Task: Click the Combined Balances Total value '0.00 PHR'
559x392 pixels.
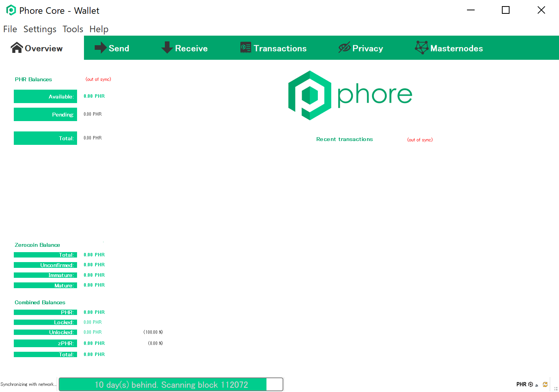Action: pyautogui.click(x=94, y=354)
